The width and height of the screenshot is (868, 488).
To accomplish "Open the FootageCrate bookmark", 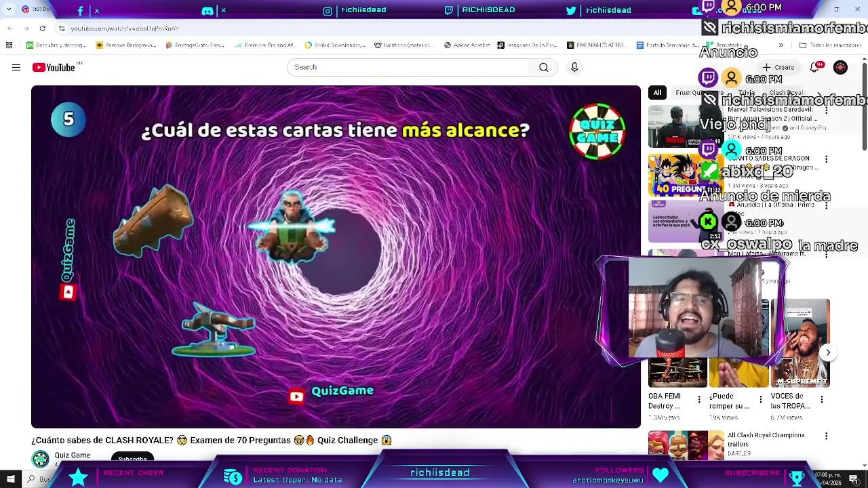I will coord(195,45).
